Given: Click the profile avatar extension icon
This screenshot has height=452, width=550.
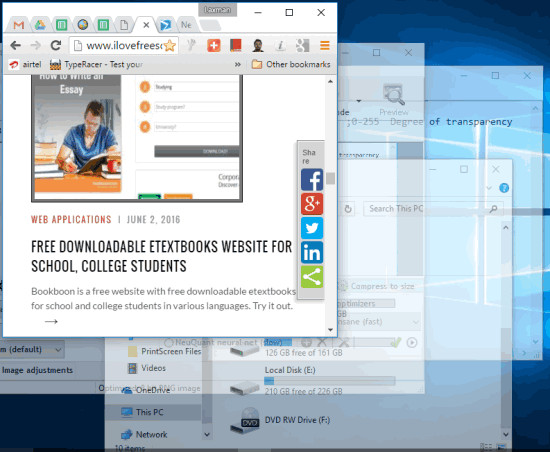Looking at the screenshot, I should click(x=258, y=45).
